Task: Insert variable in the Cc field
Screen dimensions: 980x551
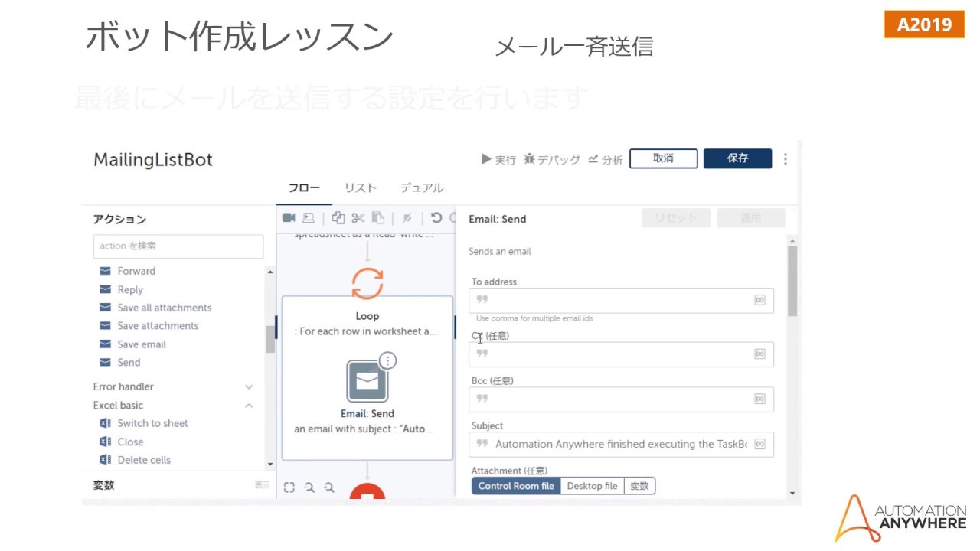Action: (x=759, y=354)
